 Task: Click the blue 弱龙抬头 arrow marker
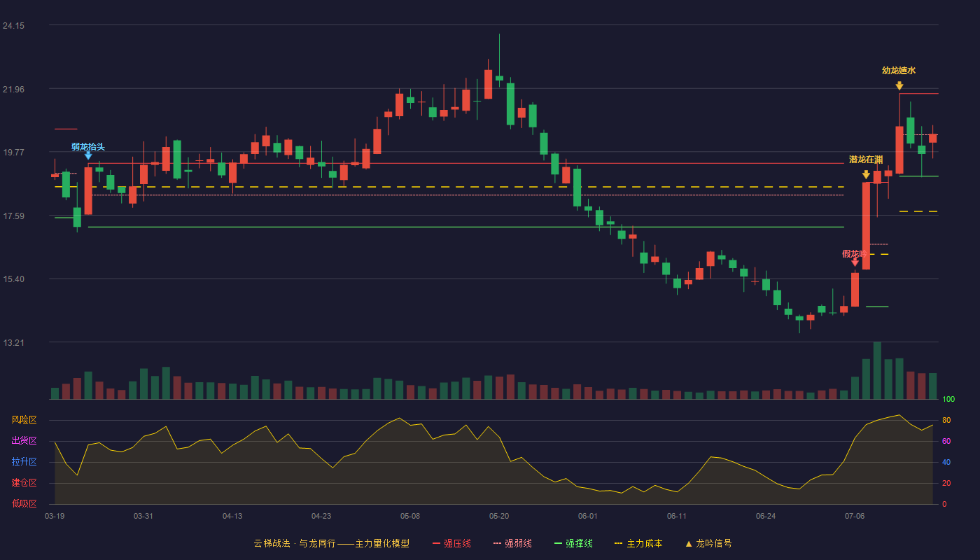tap(88, 156)
